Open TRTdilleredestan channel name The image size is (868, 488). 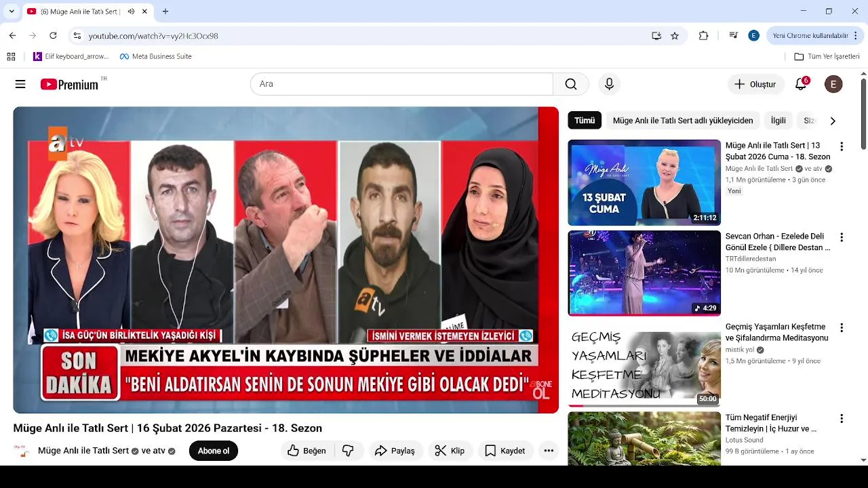click(751, 259)
